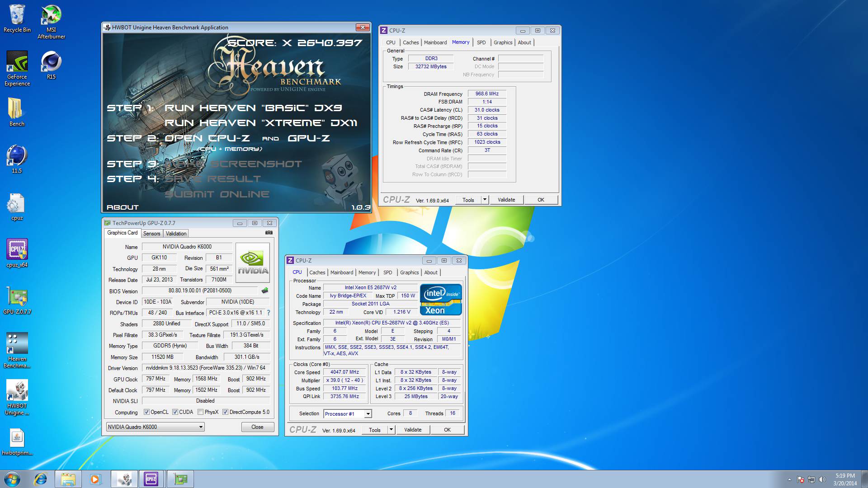This screenshot has height=488, width=868.
Task: Toggle the DirectCompute 5.0 checkbox
Action: click(x=225, y=412)
